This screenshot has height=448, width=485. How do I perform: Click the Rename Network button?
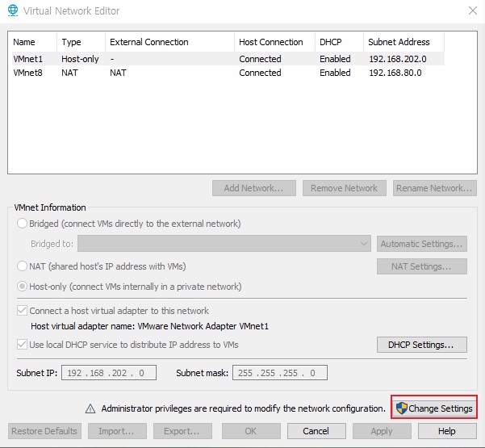[x=435, y=188]
